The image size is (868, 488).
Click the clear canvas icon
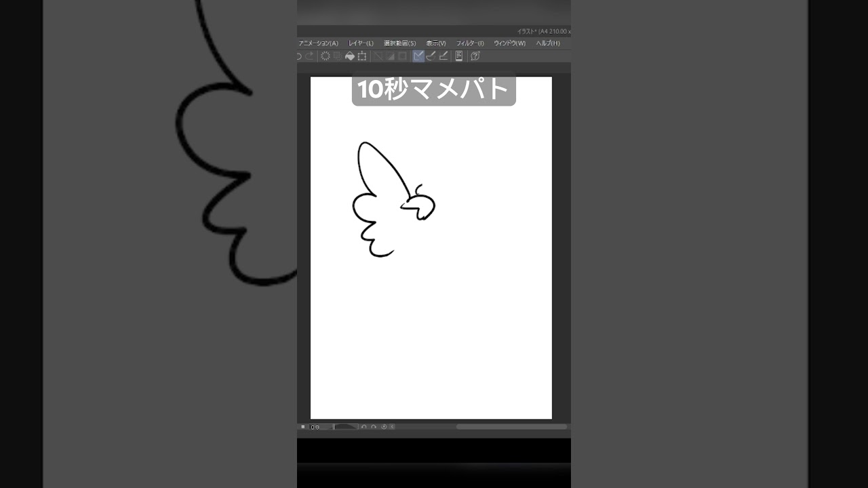pos(325,56)
